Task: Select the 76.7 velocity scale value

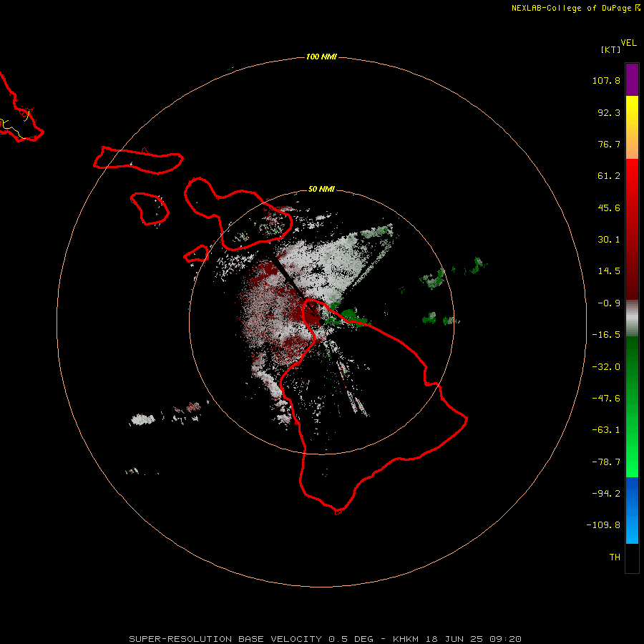Action: (x=609, y=144)
